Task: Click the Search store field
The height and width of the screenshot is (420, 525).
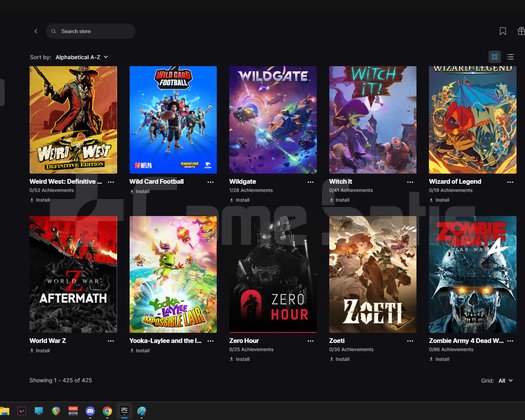Action: (x=91, y=31)
